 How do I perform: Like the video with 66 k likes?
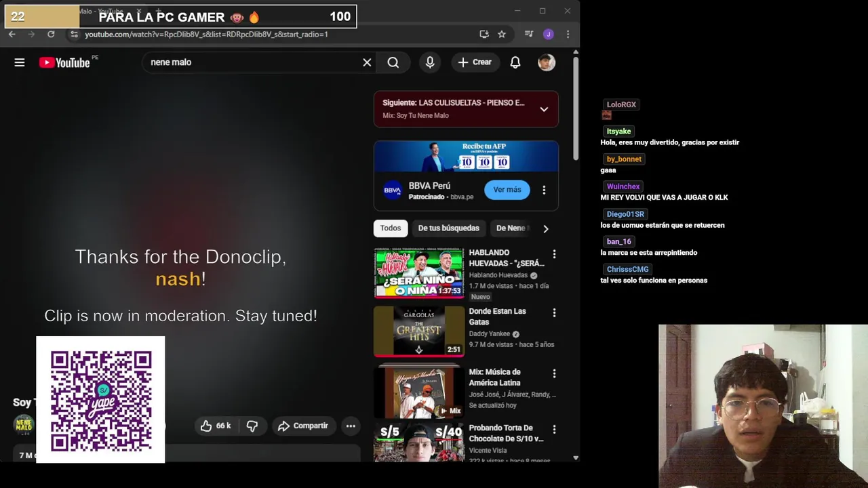tap(216, 426)
